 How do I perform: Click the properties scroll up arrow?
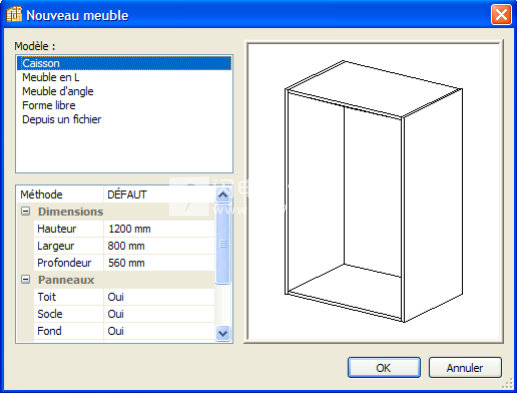pos(223,195)
